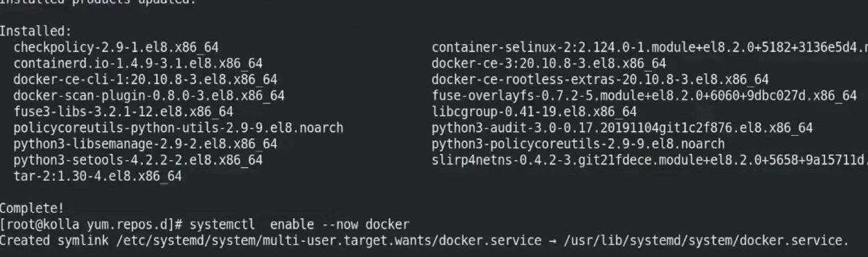Click the docker-ce-rootless-extras-20.10.8-3.el8.x86_64 entry
Screen dimensions: 868x257
tap(600, 79)
